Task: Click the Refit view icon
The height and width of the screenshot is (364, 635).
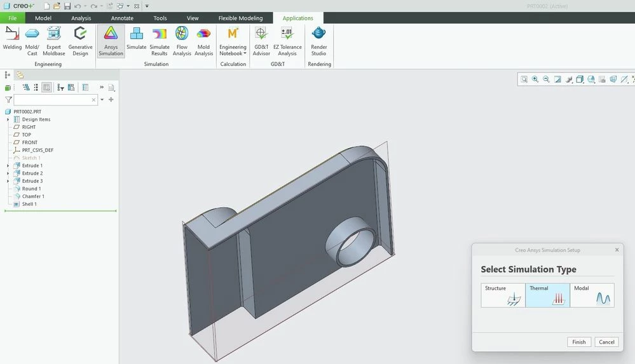Action: (524, 79)
